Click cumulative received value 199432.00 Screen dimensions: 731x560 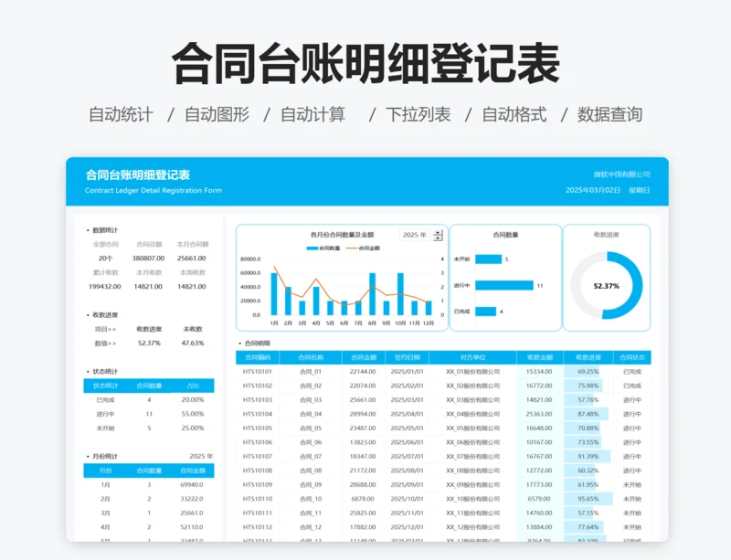click(x=105, y=287)
